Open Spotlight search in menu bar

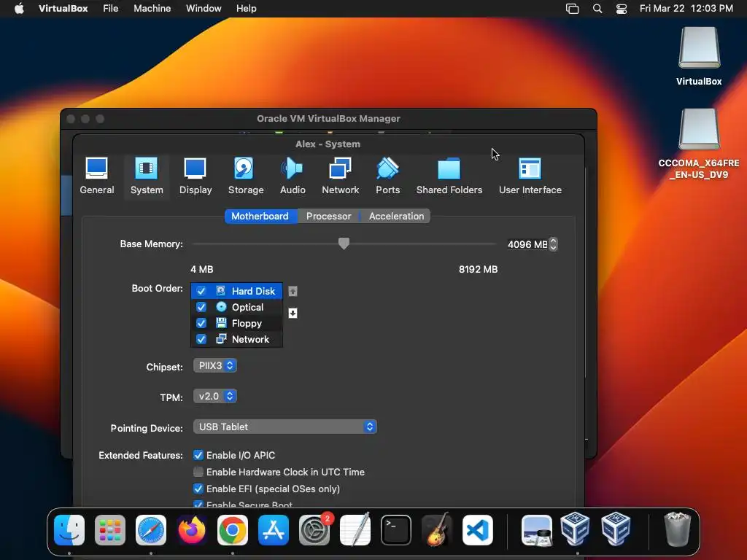pos(597,9)
